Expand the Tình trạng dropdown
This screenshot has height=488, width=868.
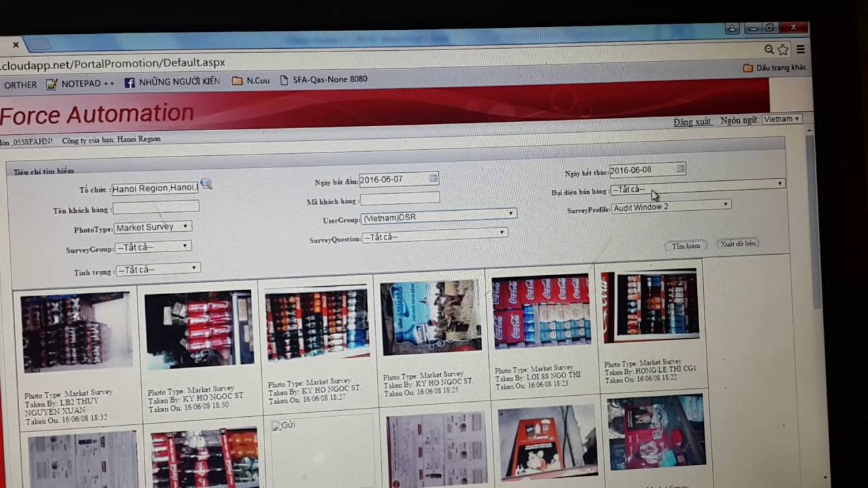pyautogui.click(x=158, y=270)
